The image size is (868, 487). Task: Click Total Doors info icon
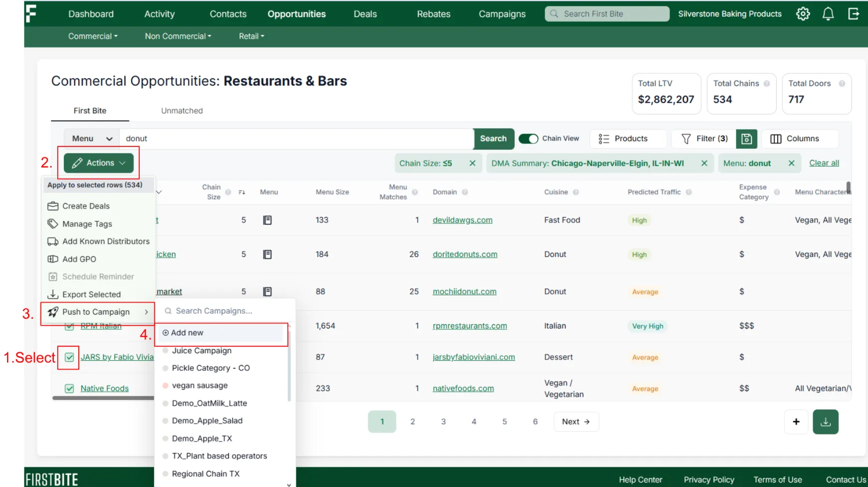(x=842, y=84)
